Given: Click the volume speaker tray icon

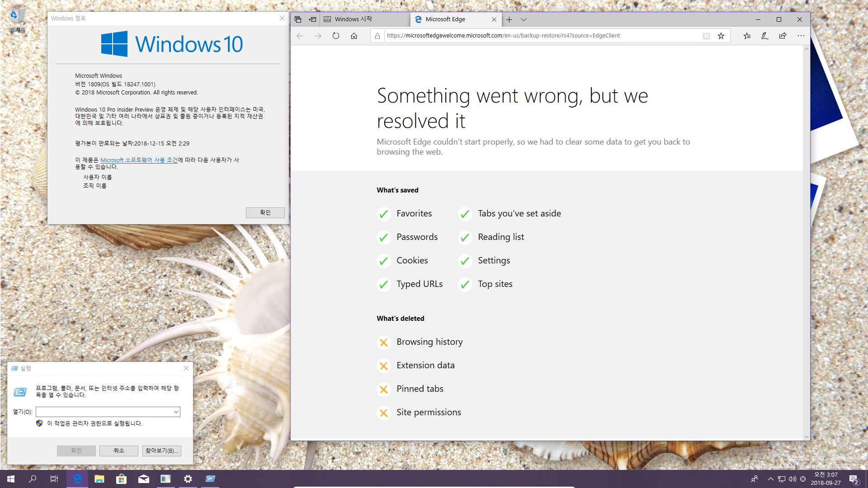Looking at the screenshot, I should tap(792, 479).
